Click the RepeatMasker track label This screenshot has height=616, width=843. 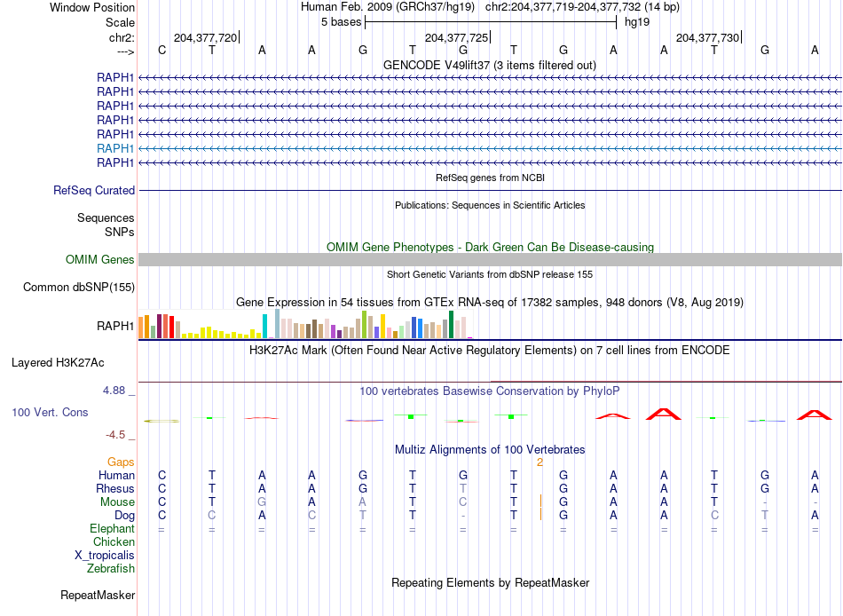tap(98, 595)
